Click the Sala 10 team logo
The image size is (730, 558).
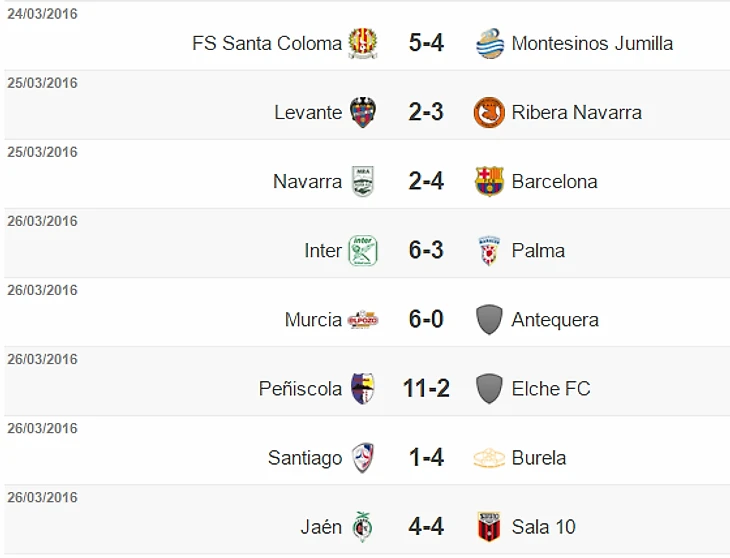(x=489, y=527)
